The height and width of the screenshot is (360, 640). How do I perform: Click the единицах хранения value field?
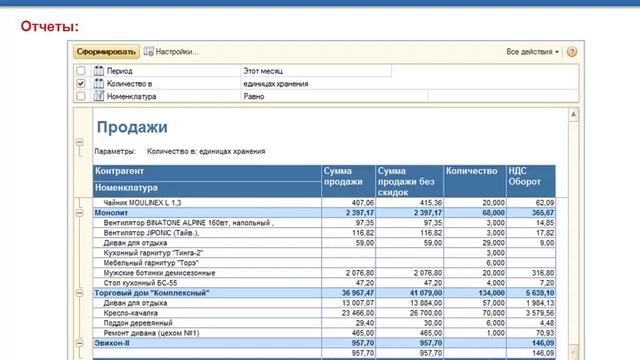tap(409, 83)
